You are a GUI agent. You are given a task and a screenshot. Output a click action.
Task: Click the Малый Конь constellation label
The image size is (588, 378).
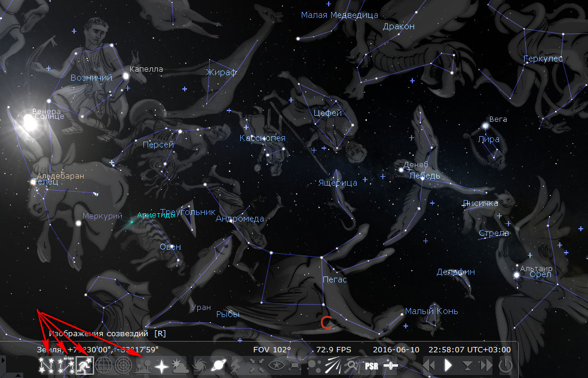tap(431, 311)
